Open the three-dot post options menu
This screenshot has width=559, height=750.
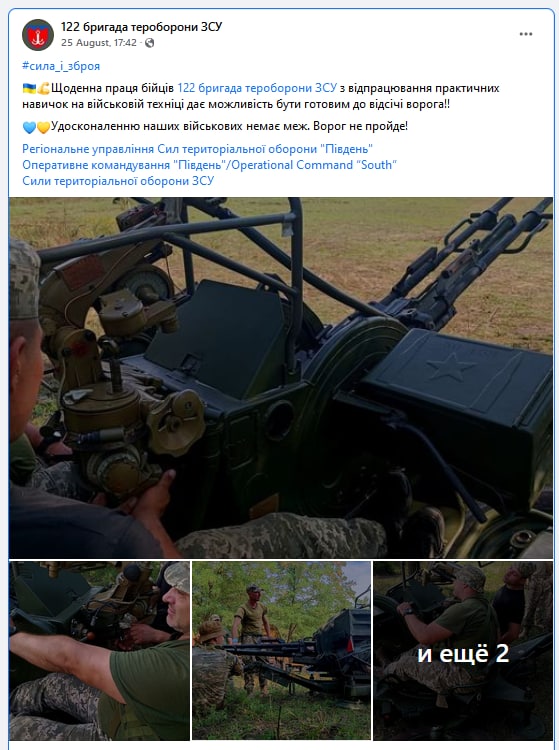pyautogui.click(x=526, y=34)
